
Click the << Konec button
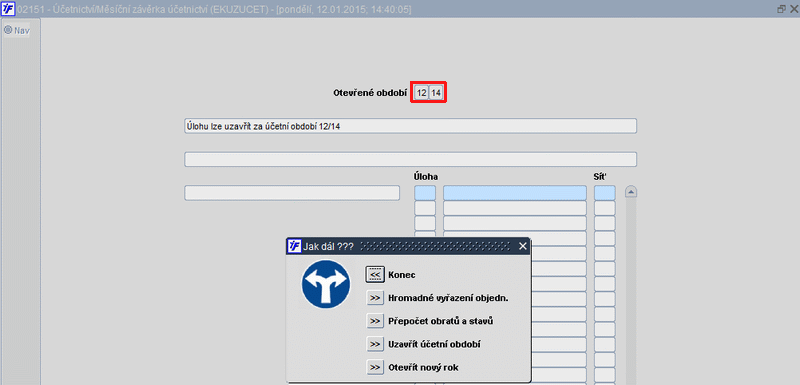(x=375, y=274)
